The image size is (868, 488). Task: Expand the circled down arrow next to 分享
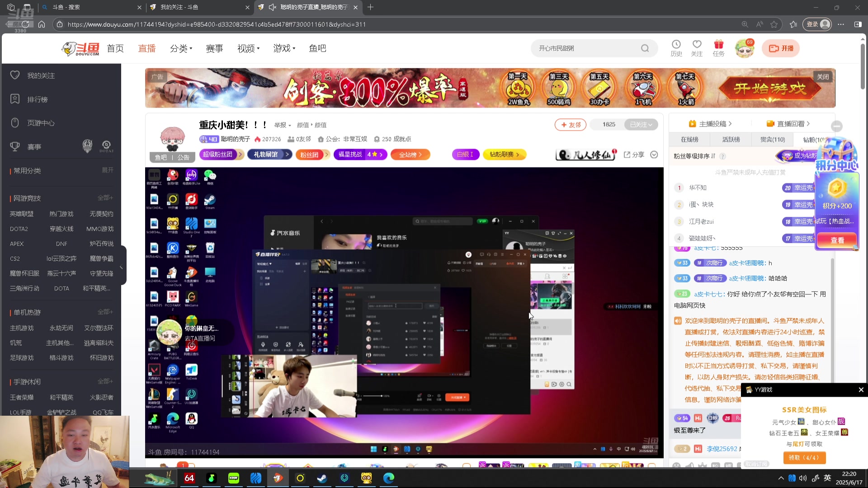[654, 155]
